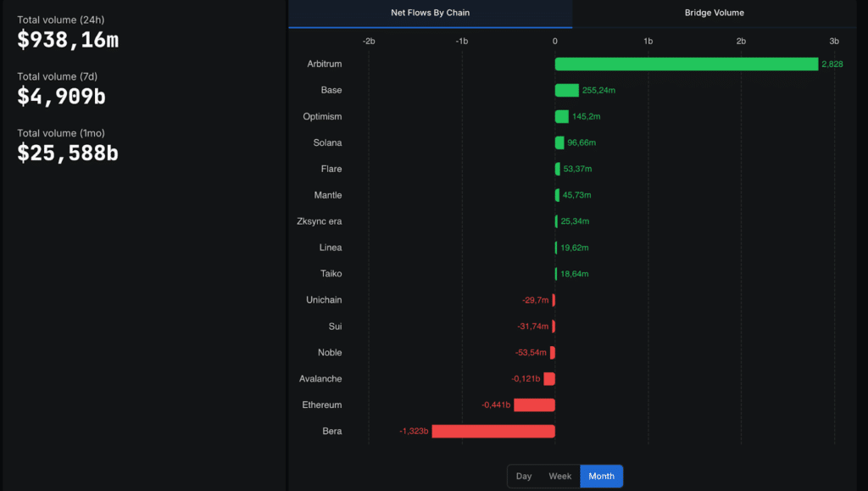The image size is (868, 491).
Task: Click the Taiko chain label
Action: (x=331, y=273)
